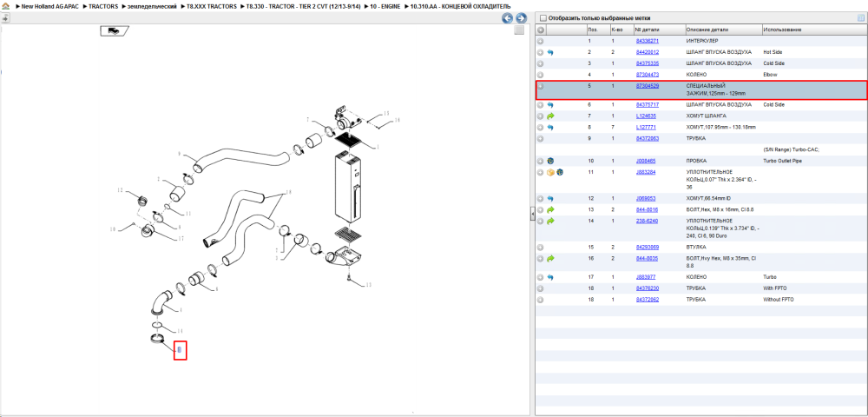Image resolution: width=868 pixels, height=417 pixels.
Task: Open the next diagram with right arrow
Action: tap(520, 18)
